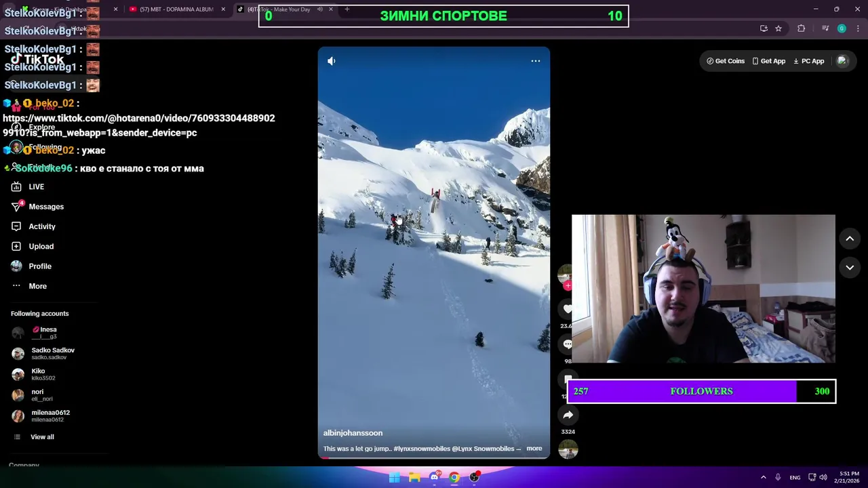Click the Activity chat icon

coord(16,226)
